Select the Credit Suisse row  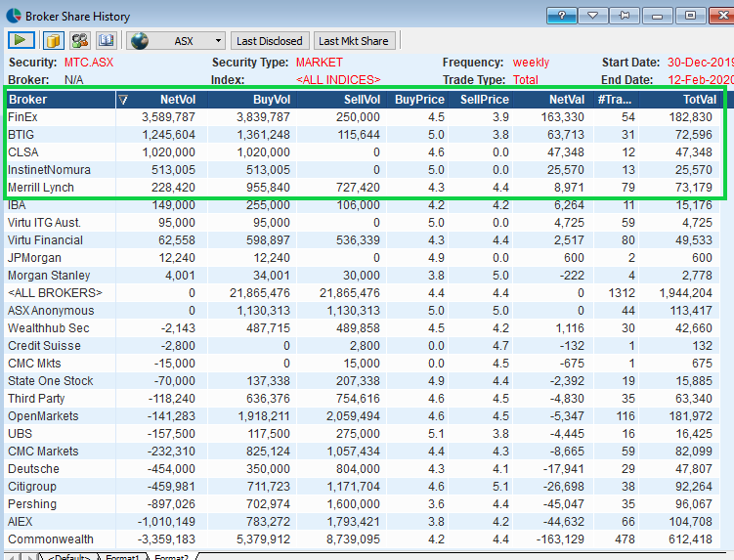click(364, 346)
